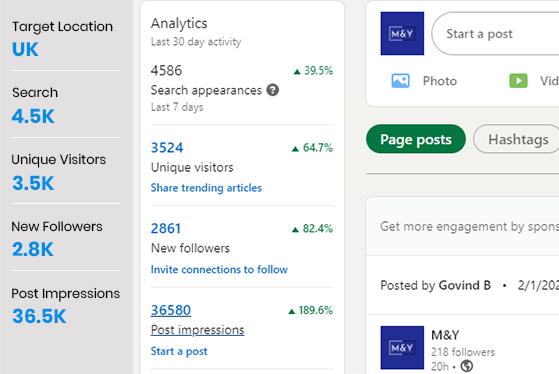Image resolution: width=559 pixels, height=374 pixels.
Task: Open the 36580 post impressions number
Action: [171, 310]
